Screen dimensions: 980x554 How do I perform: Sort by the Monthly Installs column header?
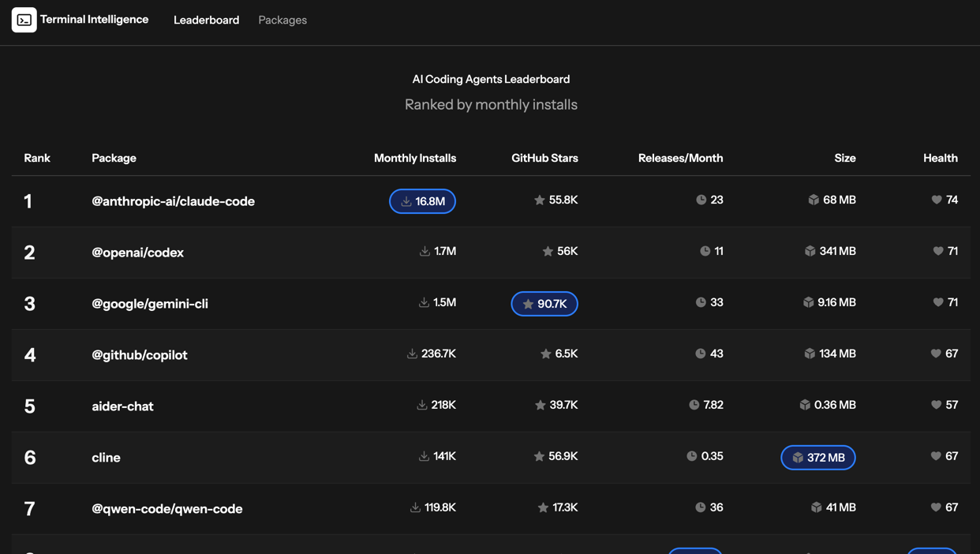(414, 158)
